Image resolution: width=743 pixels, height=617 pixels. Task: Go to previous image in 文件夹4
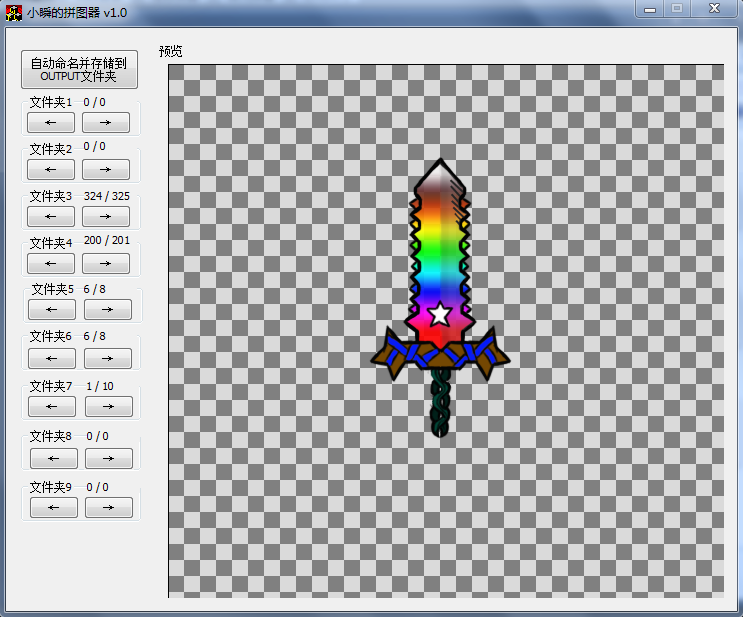click(x=51, y=263)
